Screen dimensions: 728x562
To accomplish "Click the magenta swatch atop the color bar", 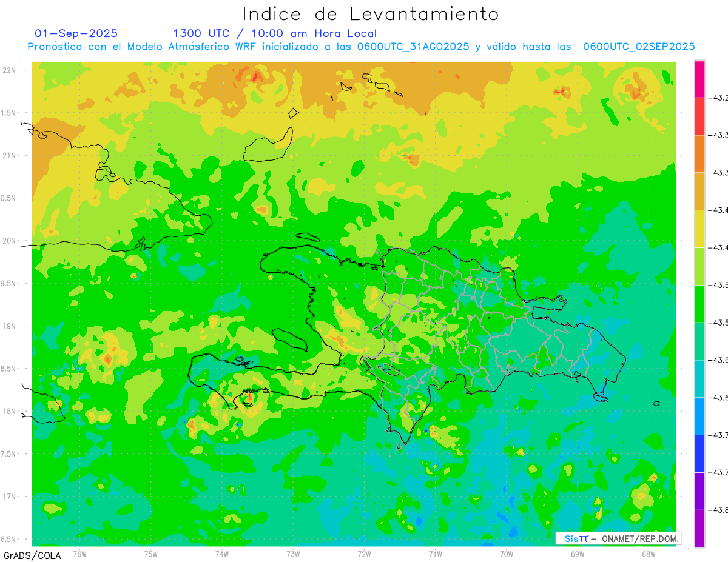I will (x=699, y=79).
